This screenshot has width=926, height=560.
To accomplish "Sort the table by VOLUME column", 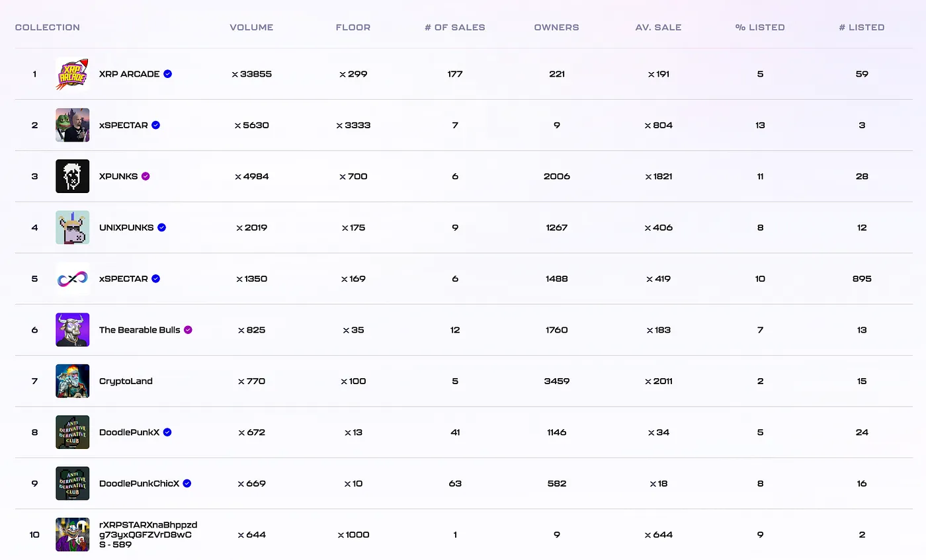I will [x=251, y=27].
